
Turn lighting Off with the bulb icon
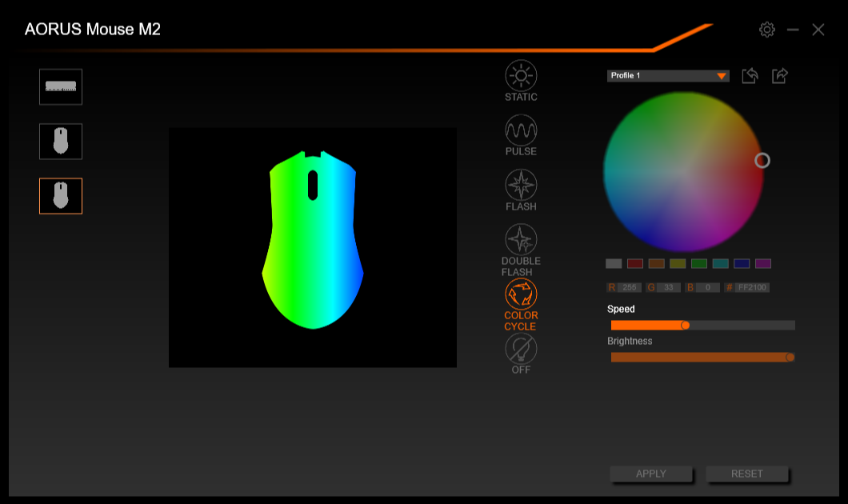521,354
